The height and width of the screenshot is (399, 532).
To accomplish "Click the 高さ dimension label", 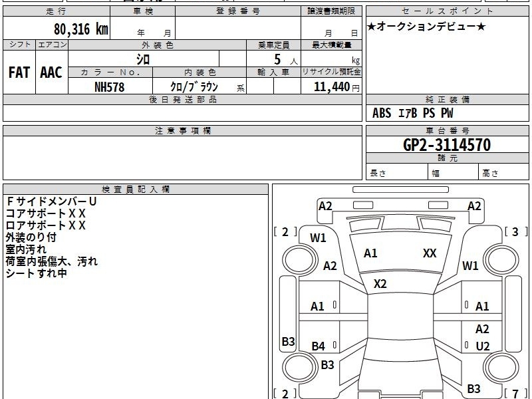I will coord(490,174).
